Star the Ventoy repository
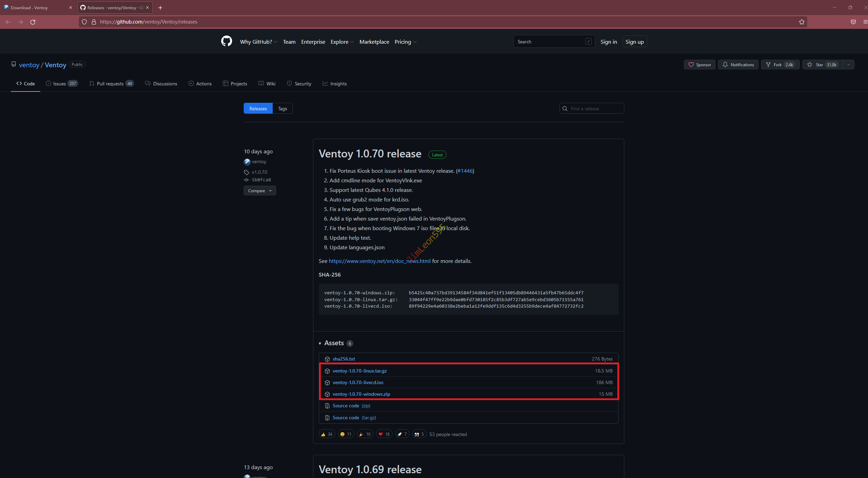868x478 pixels. pos(822,65)
